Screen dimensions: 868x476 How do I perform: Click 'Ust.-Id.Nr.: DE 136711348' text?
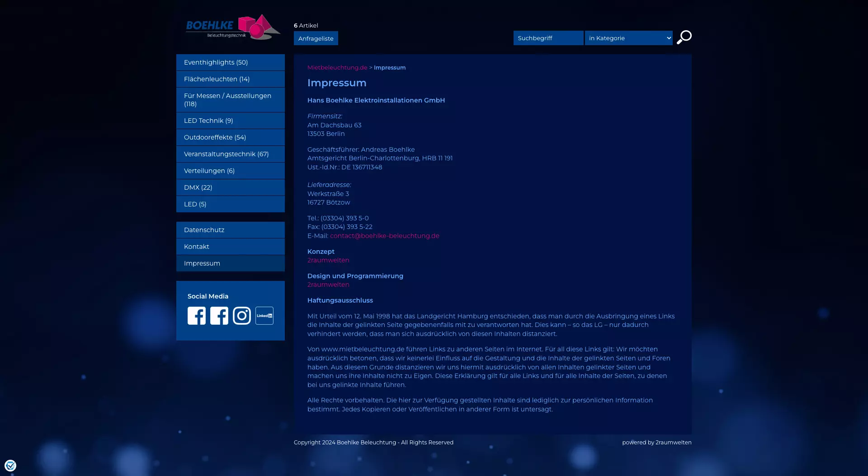(x=345, y=167)
